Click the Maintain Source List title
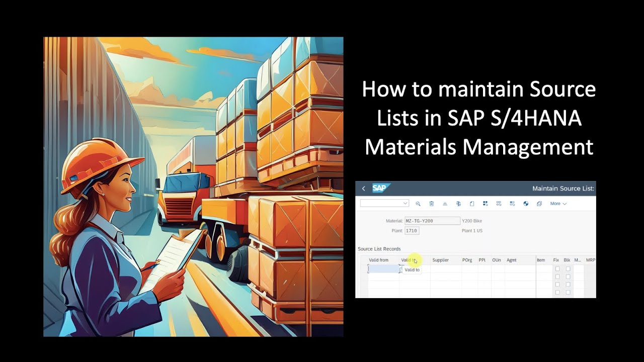Screen dimensions: 644x362 563,189
